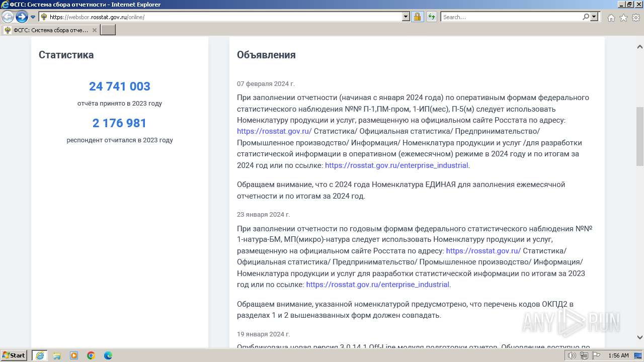Open the enterprise_industrial link in 07 февраля announcement
This screenshot has width=644, height=362.
click(x=396, y=165)
